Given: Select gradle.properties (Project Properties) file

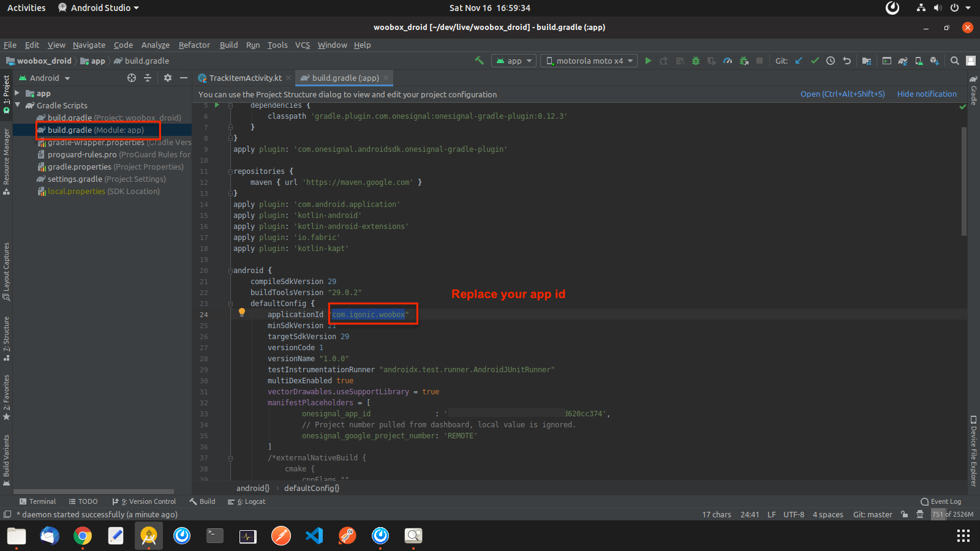Looking at the screenshot, I should coord(110,167).
